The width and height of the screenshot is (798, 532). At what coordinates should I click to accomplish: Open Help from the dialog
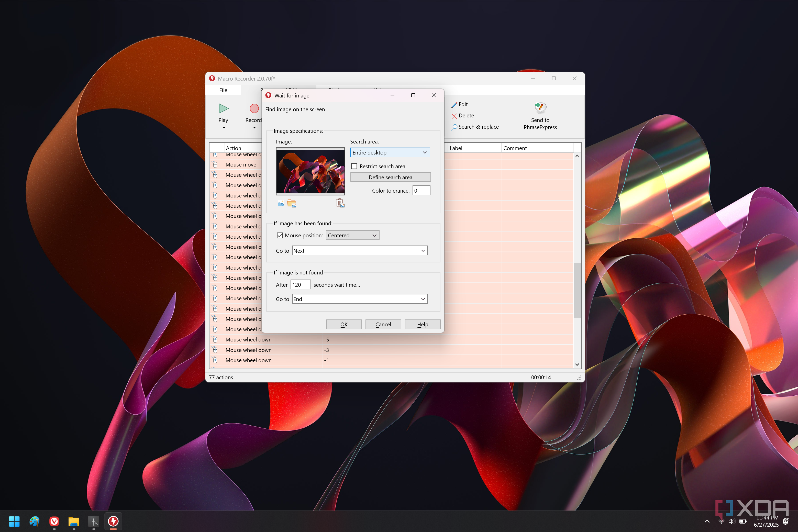[423, 324]
